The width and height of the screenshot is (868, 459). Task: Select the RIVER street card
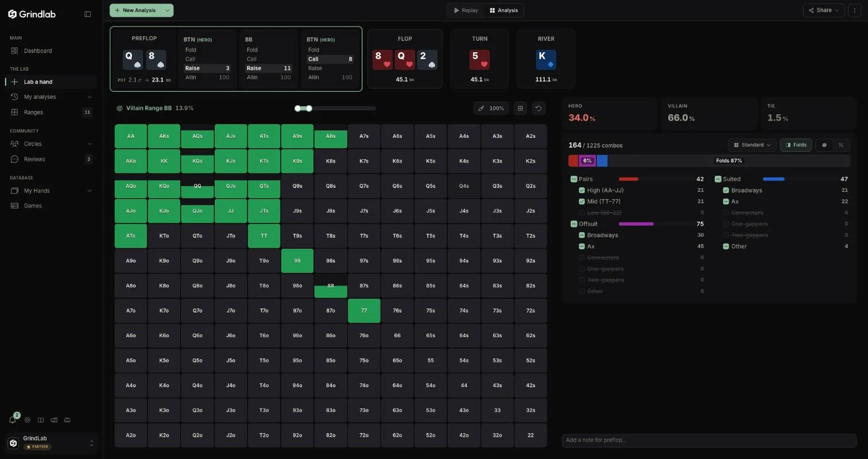[546, 59]
